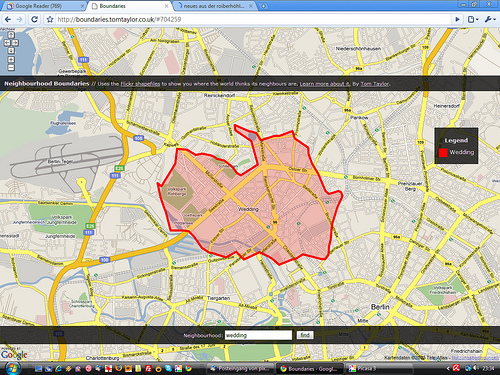The width and height of the screenshot is (500, 375).
Task: Click the Prenzlauer Berg label on map
Action: coord(410,186)
